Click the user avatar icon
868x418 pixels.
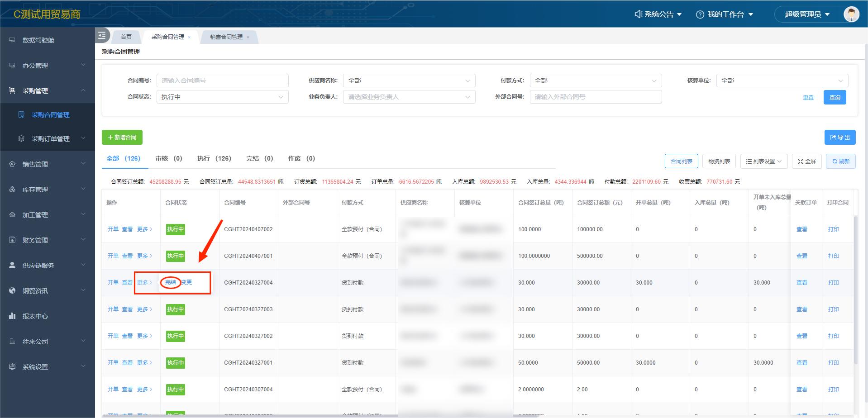(x=851, y=14)
